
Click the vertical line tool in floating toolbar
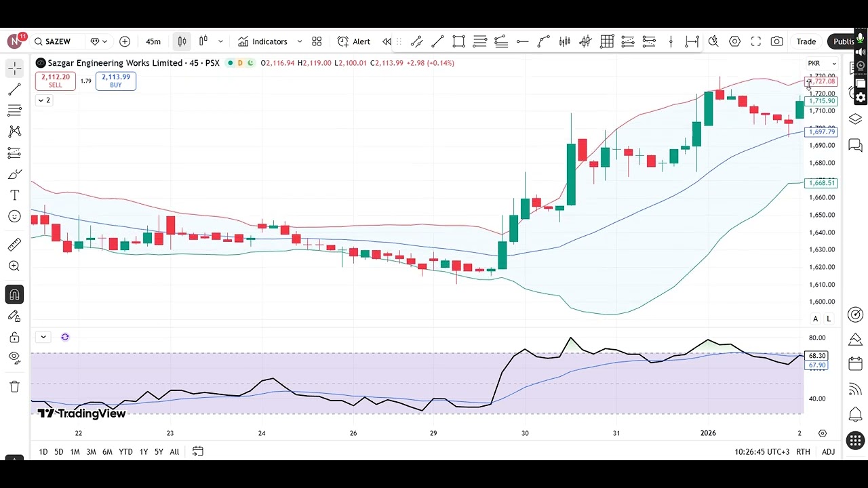(671, 42)
